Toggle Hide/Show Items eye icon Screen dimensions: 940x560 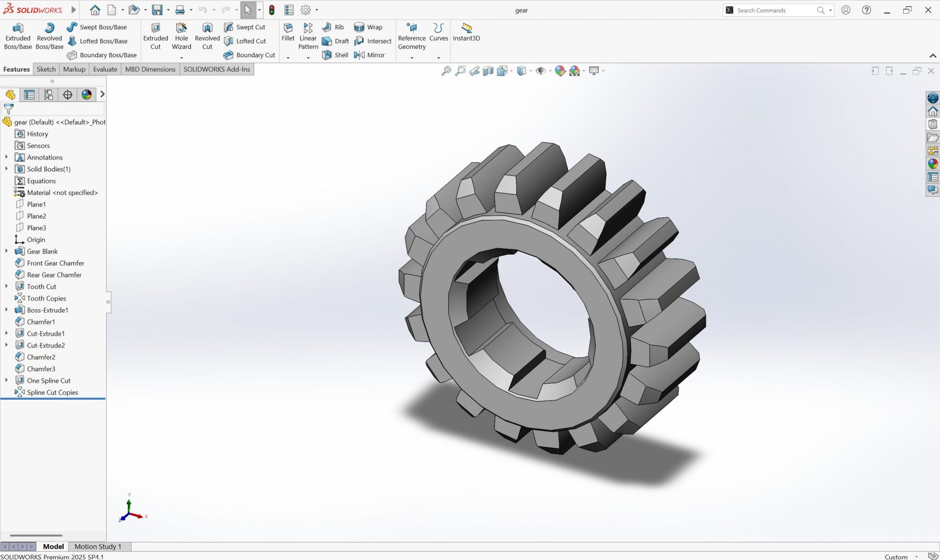pos(541,70)
